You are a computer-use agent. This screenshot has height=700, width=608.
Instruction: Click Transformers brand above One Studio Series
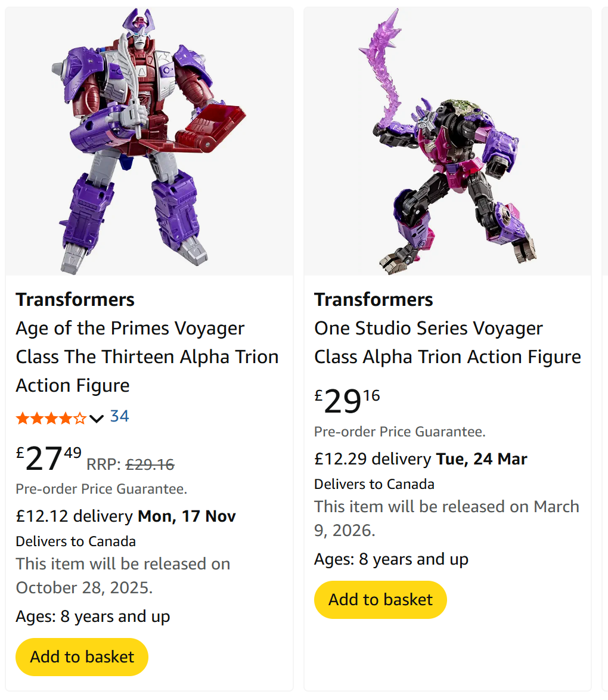click(x=373, y=299)
